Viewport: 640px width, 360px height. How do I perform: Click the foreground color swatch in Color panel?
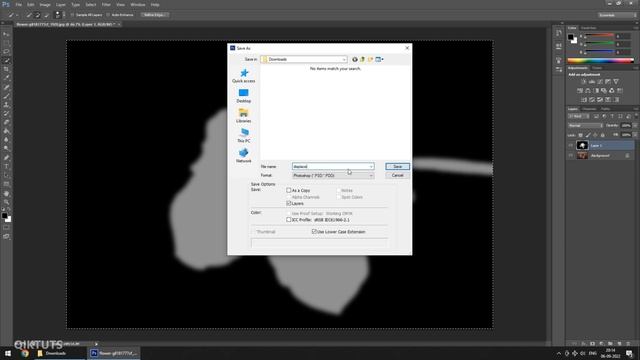pyautogui.click(x=571, y=37)
